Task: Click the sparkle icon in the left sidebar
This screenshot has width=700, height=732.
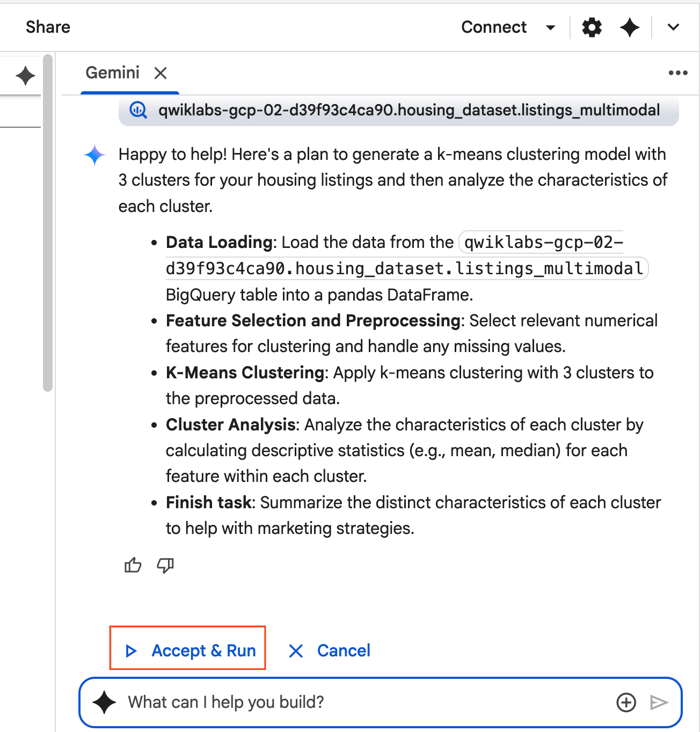Action: (25, 76)
